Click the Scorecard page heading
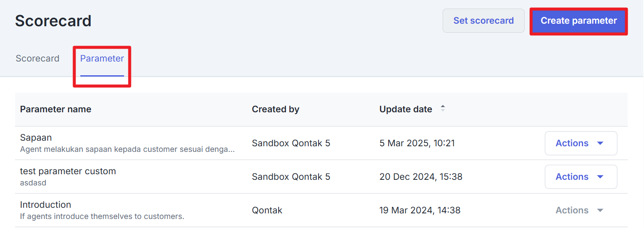This screenshot has height=228, width=644. pos(53,21)
